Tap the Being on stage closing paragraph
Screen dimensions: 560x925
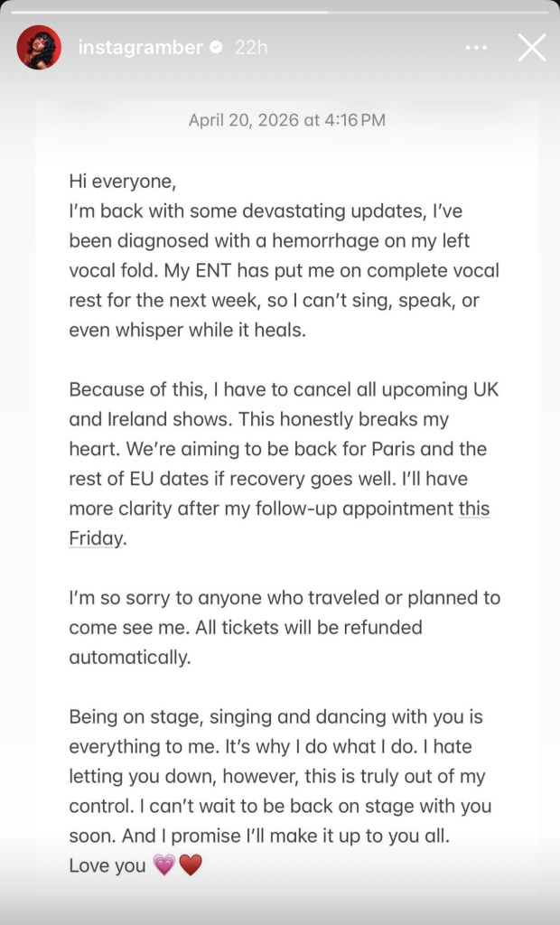coord(281,776)
